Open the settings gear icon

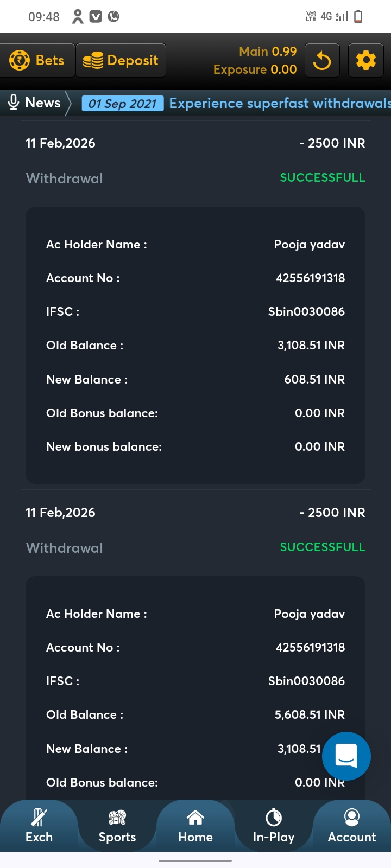[365, 60]
